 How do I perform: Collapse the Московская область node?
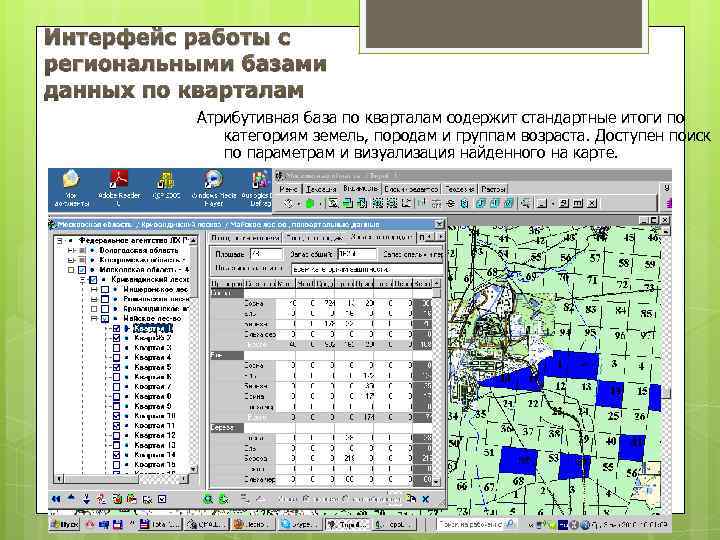pos(71,270)
